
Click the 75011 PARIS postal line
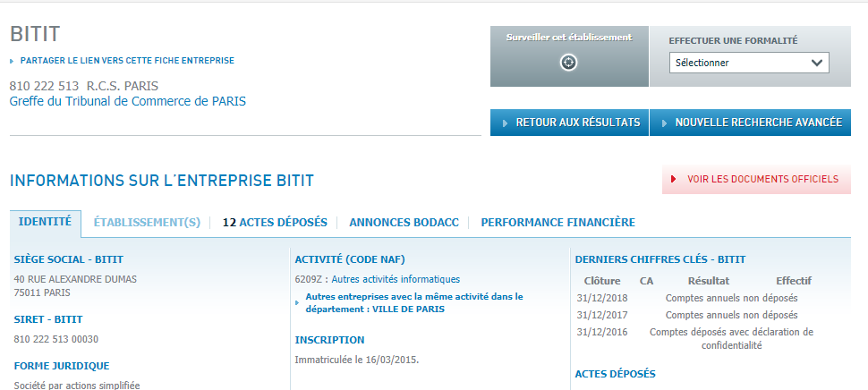(x=42, y=292)
